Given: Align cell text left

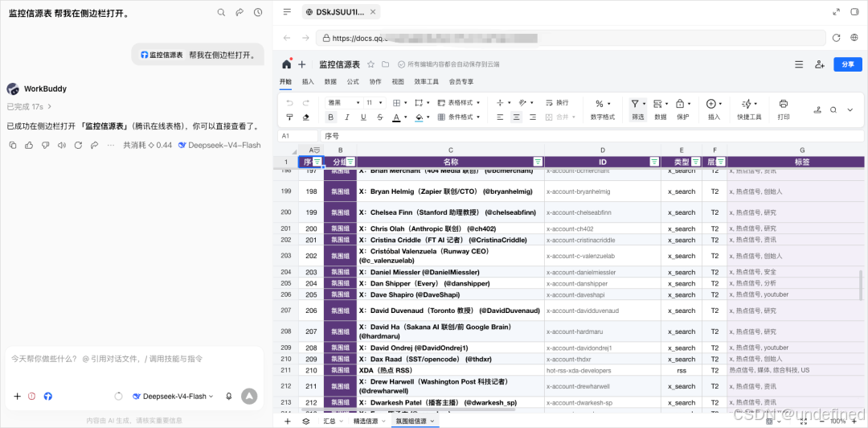Looking at the screenshot, I should [x=500, y=117].
